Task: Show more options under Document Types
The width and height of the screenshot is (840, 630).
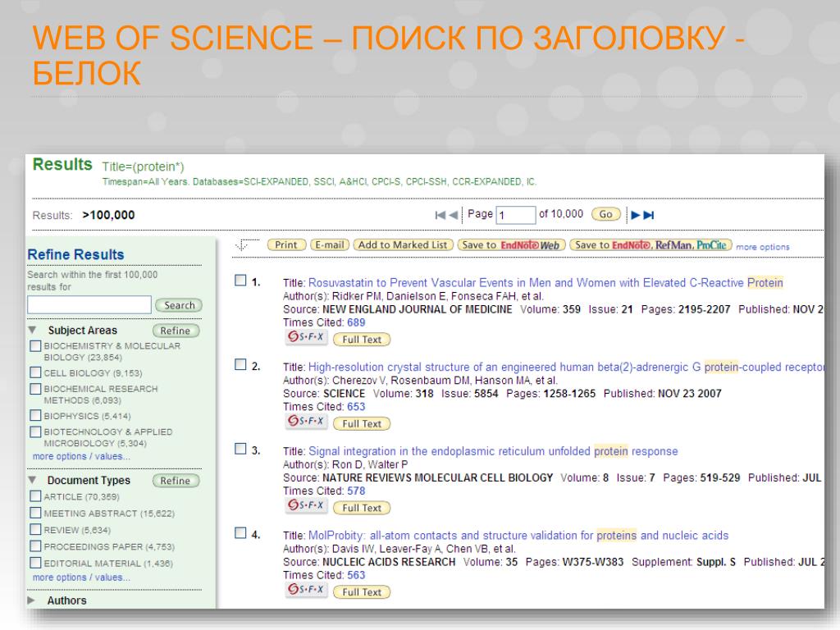Action: point(81,577)
